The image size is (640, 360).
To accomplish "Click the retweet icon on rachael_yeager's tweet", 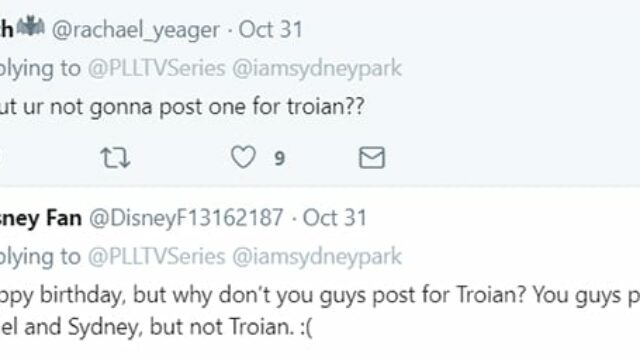I will [116, 158].
